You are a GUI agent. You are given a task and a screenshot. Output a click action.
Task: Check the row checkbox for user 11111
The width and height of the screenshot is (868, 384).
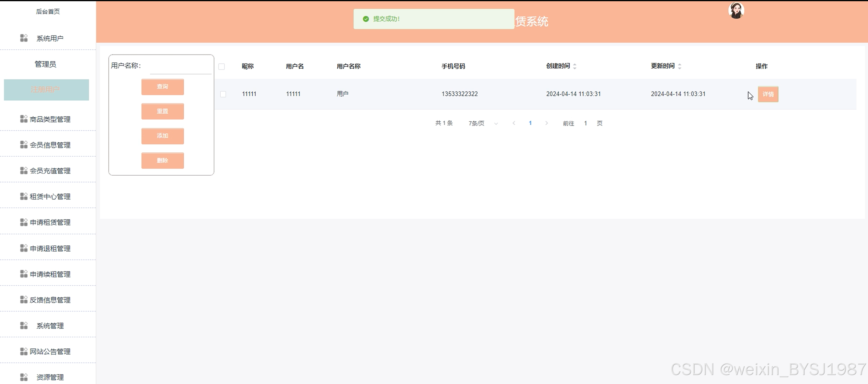click(x=223, y=94)
